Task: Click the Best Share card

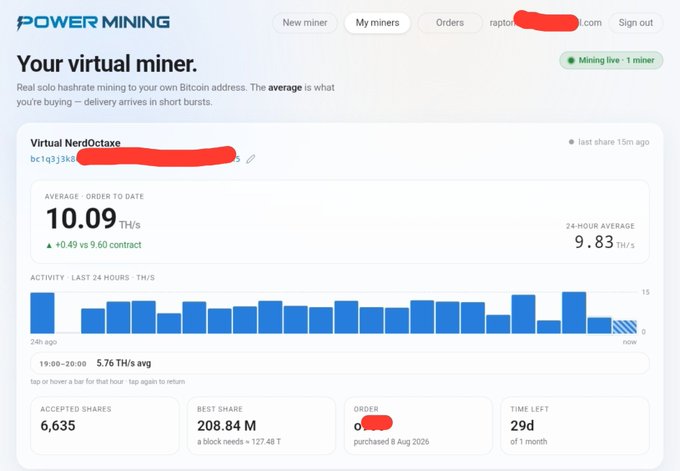Action: (x=261, y=425)
